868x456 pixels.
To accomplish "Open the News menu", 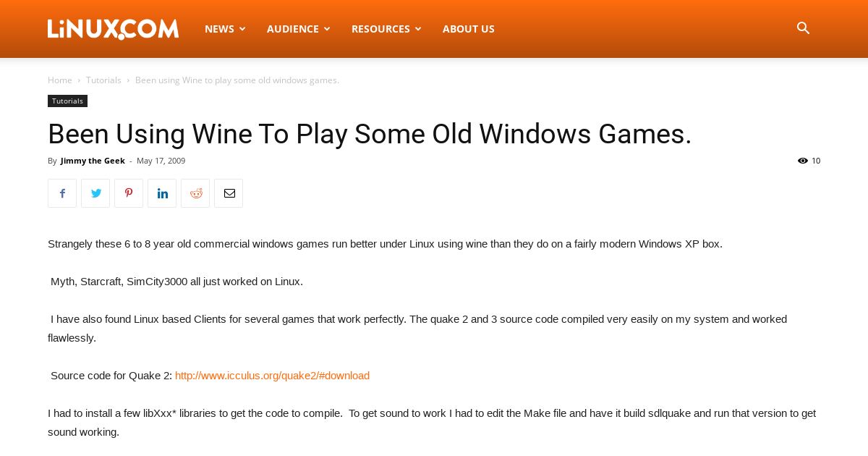I will click(x=225, y=29).
